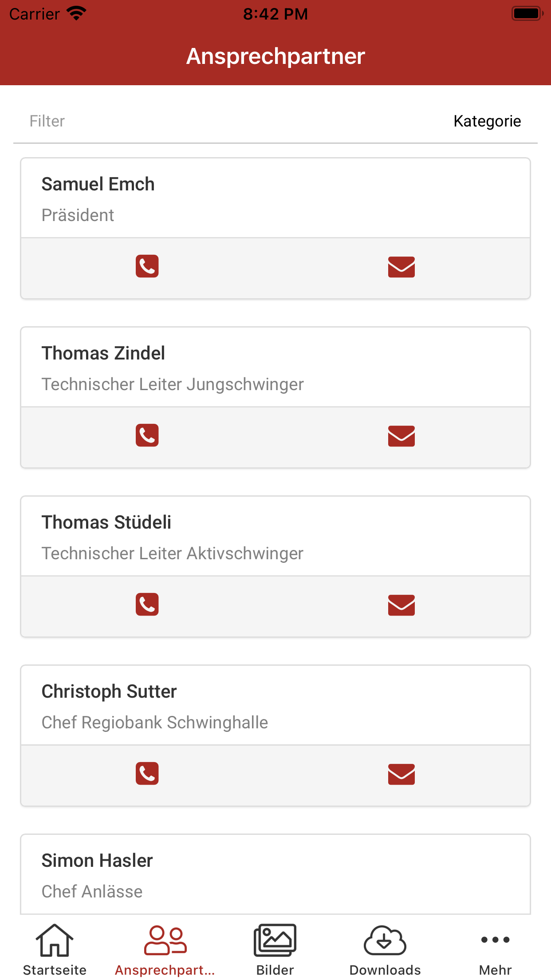Focus the Filter search field
This screenshot has height=980, width=551.
pyautogui.click(x=231, y=121)
